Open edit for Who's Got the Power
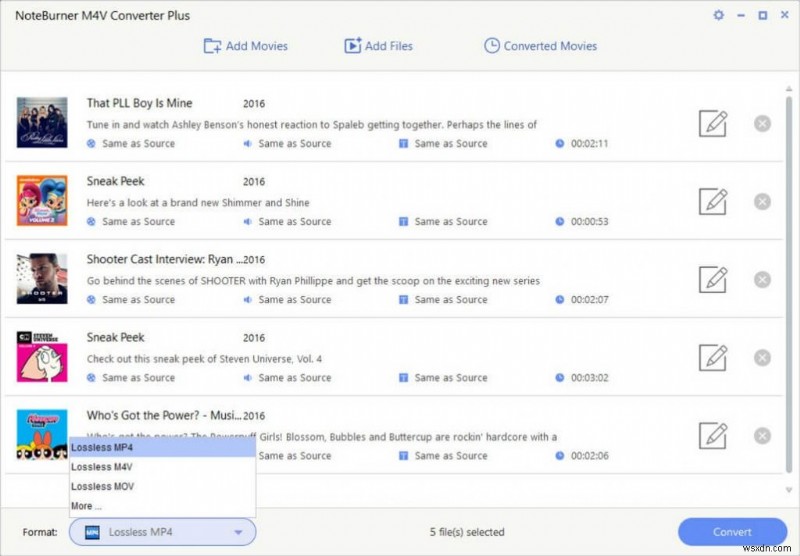 (712, 435)
